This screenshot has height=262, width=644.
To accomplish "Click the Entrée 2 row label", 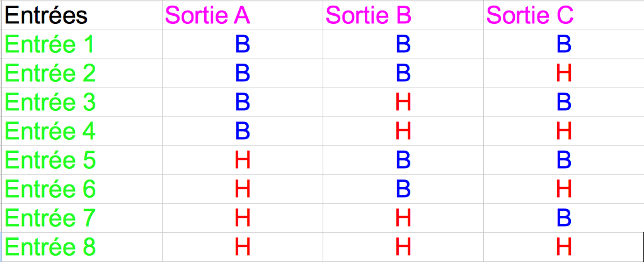I will [50, 74].
